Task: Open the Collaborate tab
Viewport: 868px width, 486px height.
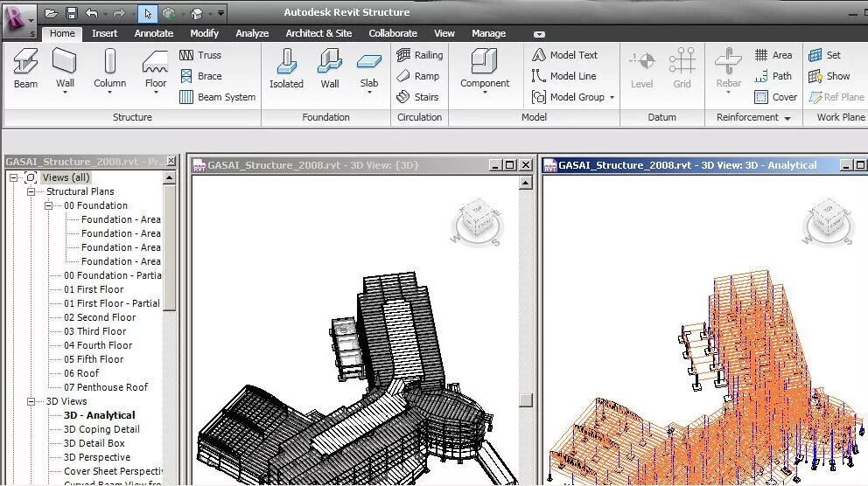Action: (393, 33)
